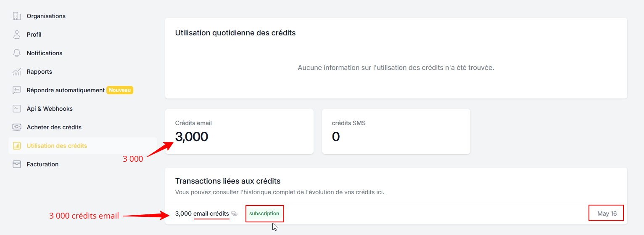Click the Profil person icon
The height and width of the screenshot is (235, 644).
tap(17, 35)
